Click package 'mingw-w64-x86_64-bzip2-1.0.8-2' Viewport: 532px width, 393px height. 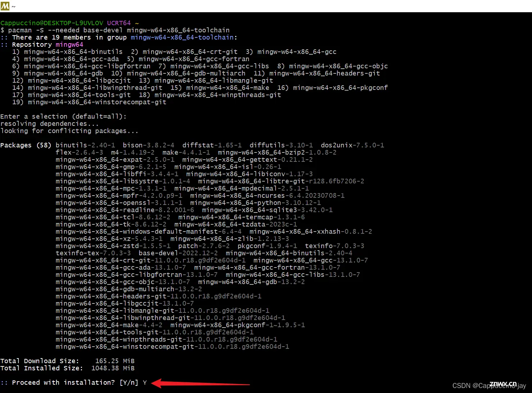277,152
